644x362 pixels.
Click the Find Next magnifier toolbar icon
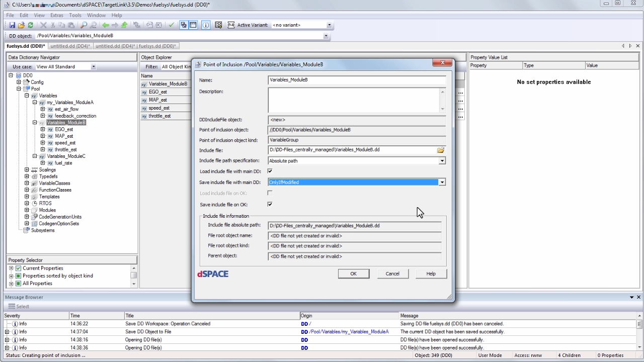[x=93, y=25]
